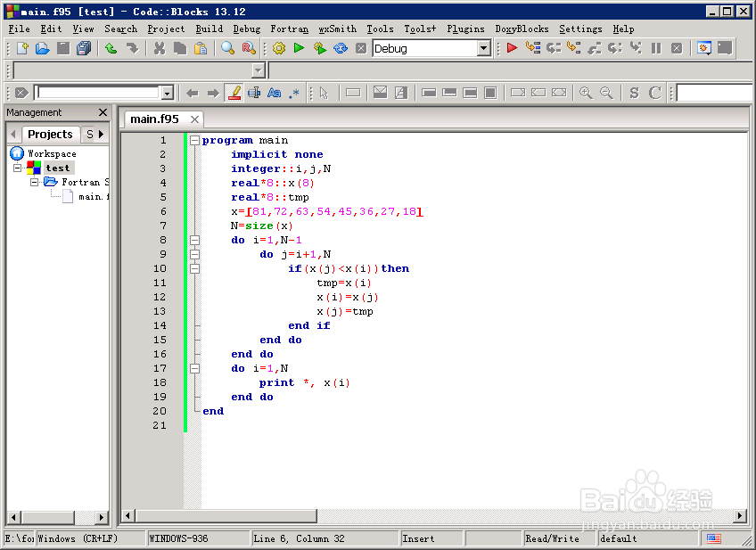This screenshot has height=550, width=756.
Task: Paste clipboard with the clipboard icon
Action: (x=201, y=48)
